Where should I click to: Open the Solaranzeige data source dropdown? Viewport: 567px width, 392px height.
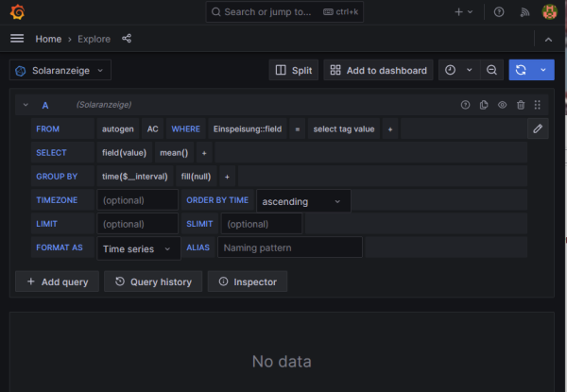[60, 70]
